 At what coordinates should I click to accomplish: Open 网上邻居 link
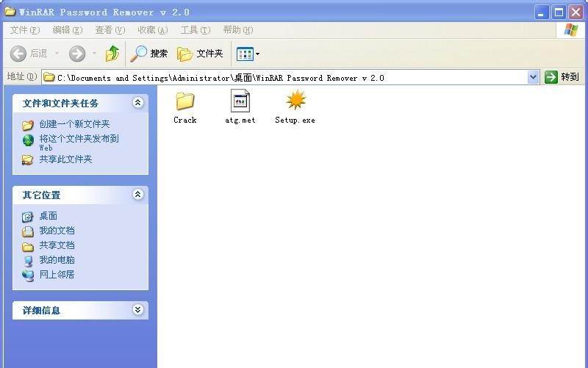click(x=57, y=274)
